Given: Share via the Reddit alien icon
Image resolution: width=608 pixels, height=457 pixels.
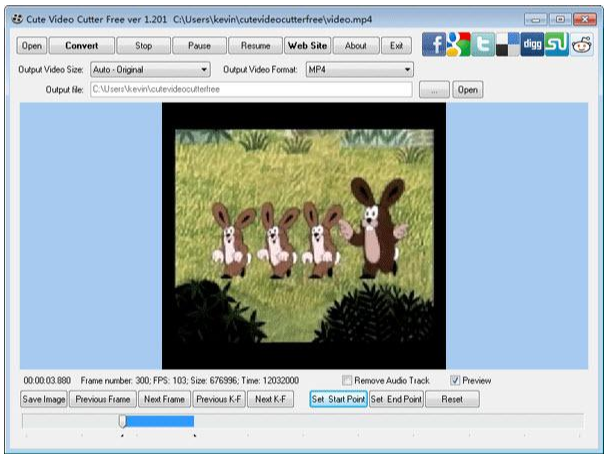Looking at the screenshot, I should [582, 45].
